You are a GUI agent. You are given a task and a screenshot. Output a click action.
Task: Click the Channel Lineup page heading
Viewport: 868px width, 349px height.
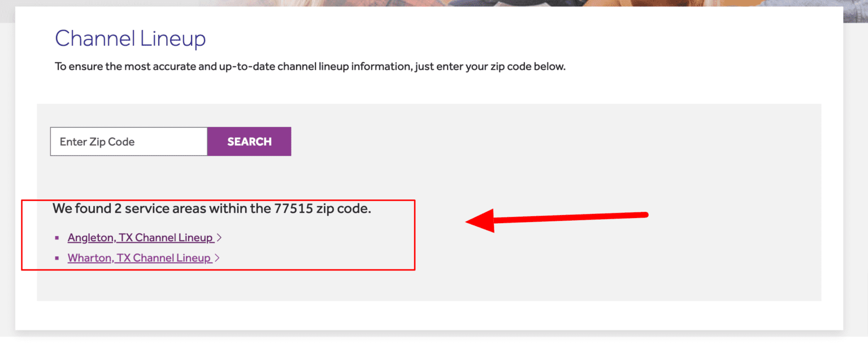coord(131,38)
